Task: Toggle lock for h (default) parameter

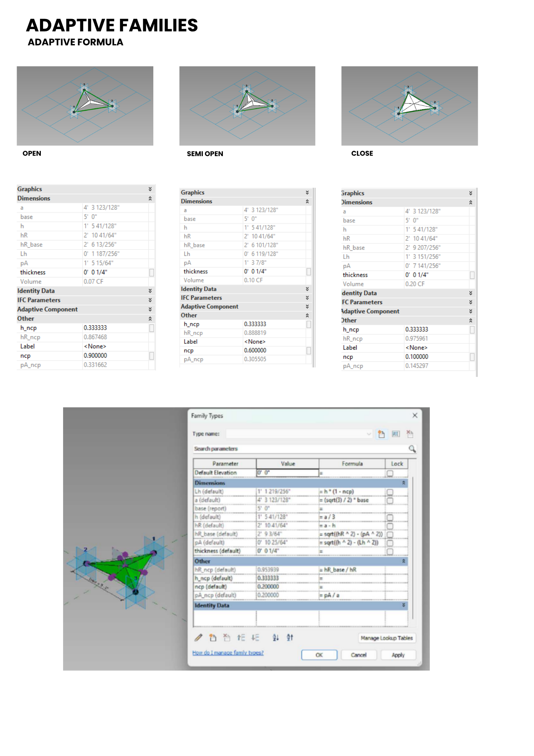Action: [390, 517]
